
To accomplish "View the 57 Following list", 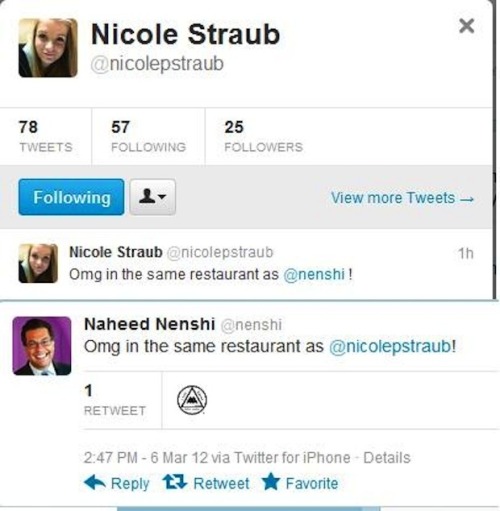I will tap(148, 136).
